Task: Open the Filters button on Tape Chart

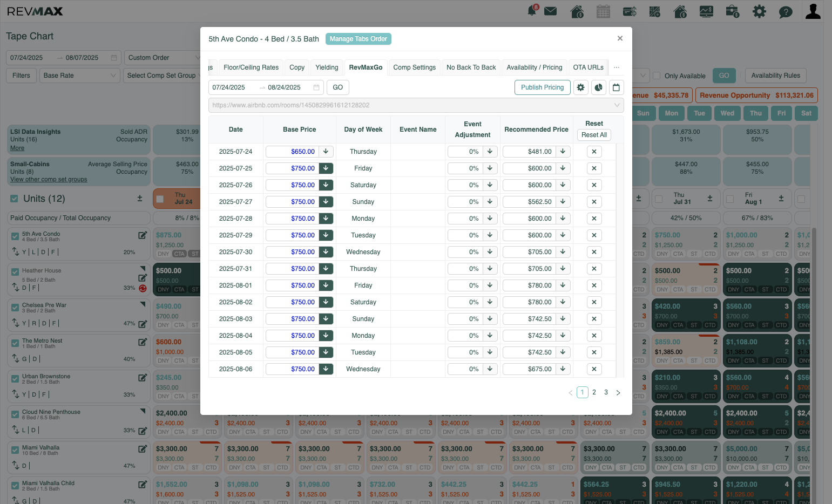Action: coord(21,76)
